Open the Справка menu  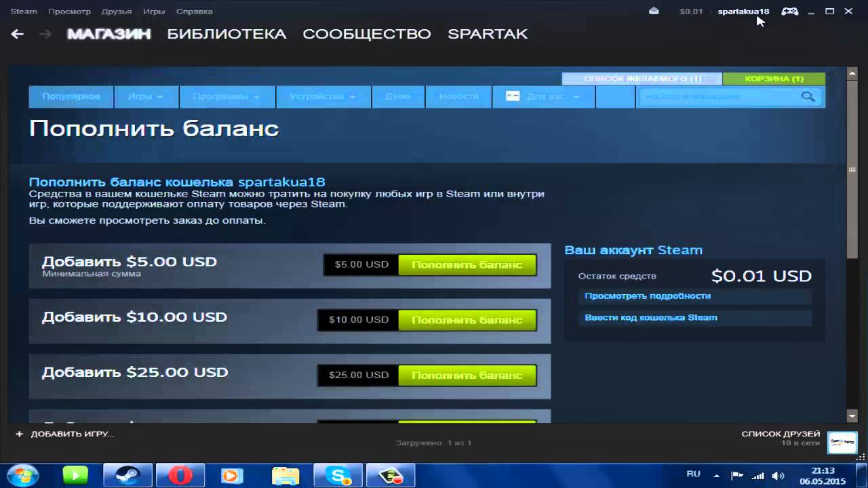[x=194, y=12]
